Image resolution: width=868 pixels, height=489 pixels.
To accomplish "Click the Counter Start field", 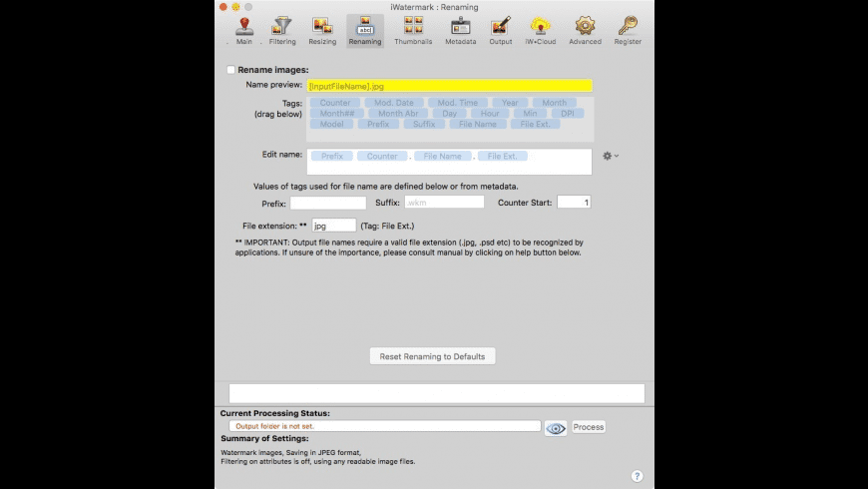I will pyautogui.click(x=574, y=203).
